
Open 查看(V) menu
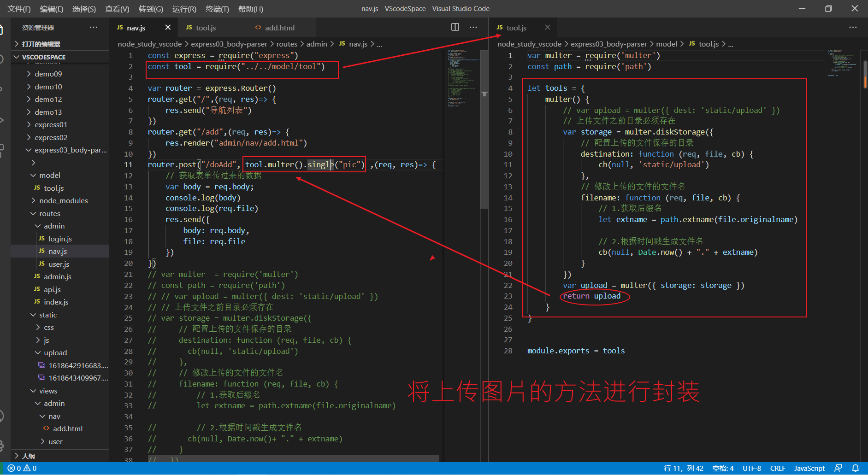pos(117,9)
